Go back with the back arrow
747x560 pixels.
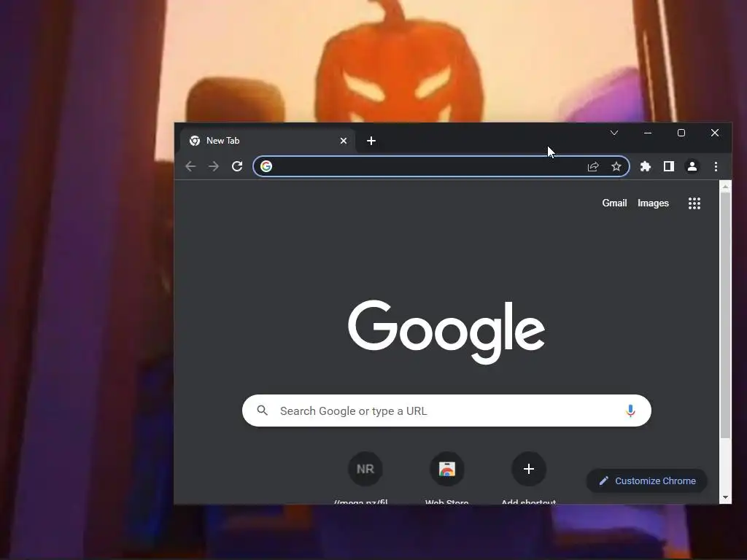(x=190, y=166)
